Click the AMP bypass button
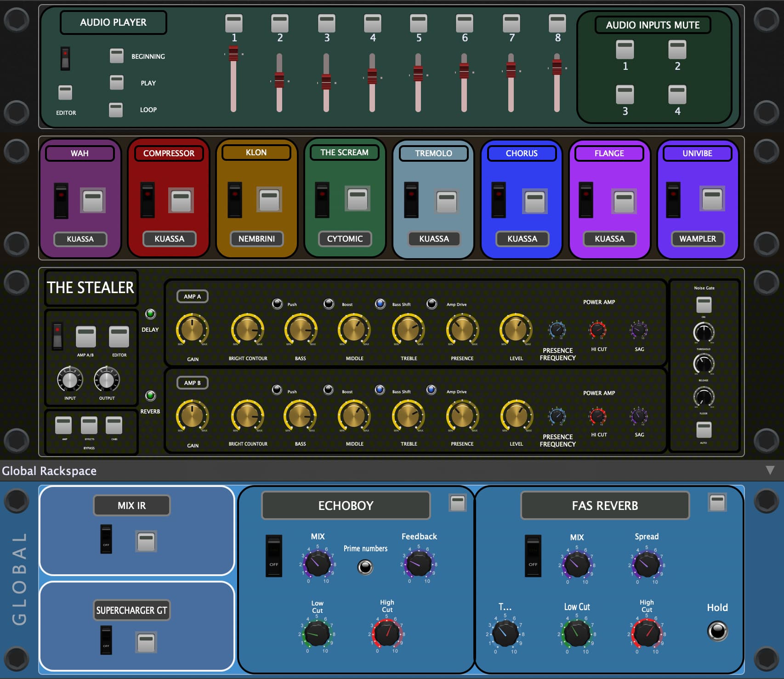784x679 pixels. (x=63, y=425)
